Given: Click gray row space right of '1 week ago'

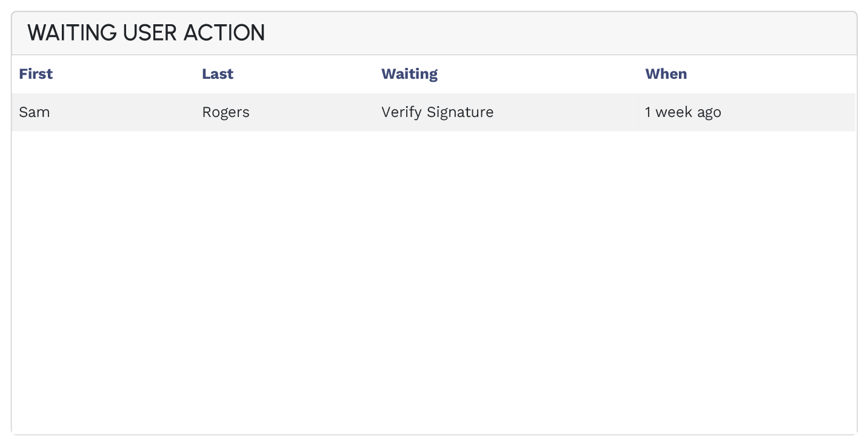Looking at the screenshot, I should (x=788, y=112).
